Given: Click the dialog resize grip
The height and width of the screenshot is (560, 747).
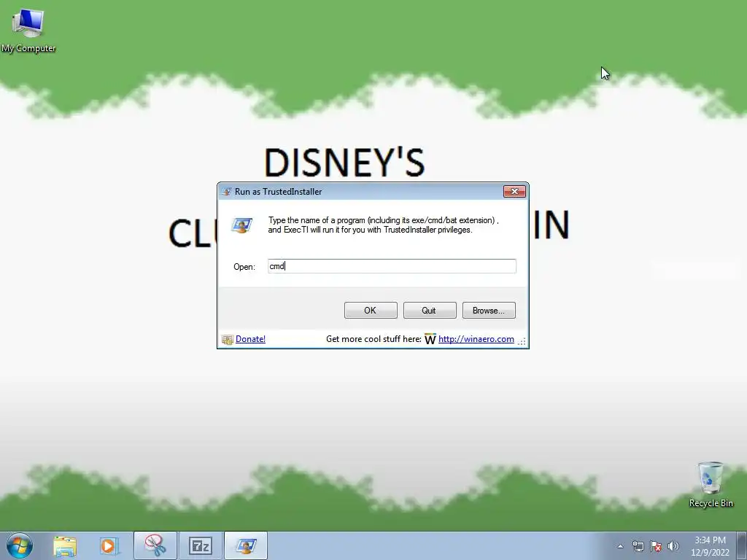Looking at the screenshot, I should coord(522,341).
